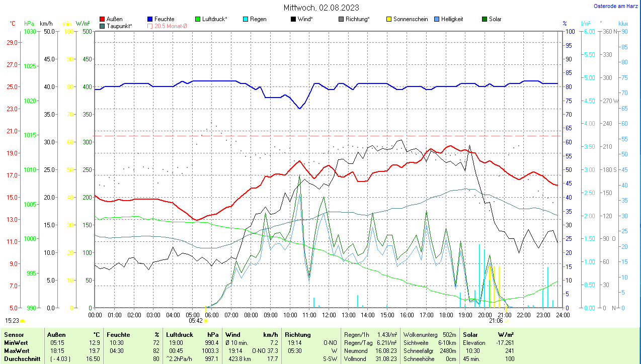Click the black Wind legend square
The width and height of the screenshot is (641, 364).
coord(293,19)
